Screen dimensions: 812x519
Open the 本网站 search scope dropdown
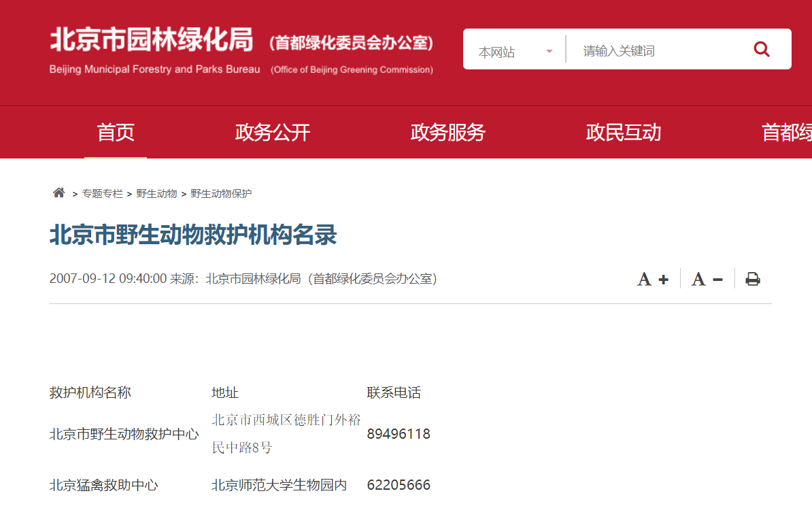[x=515, y=52]
